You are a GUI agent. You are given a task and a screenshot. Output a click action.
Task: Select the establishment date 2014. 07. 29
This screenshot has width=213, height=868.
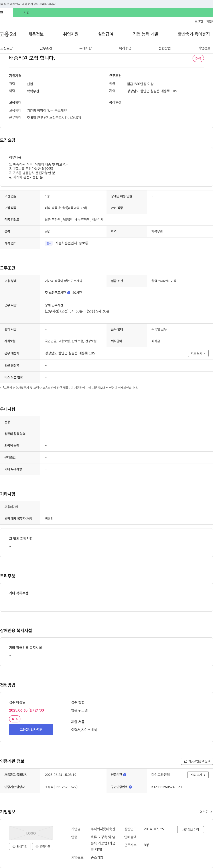click(x=154, y=829)
